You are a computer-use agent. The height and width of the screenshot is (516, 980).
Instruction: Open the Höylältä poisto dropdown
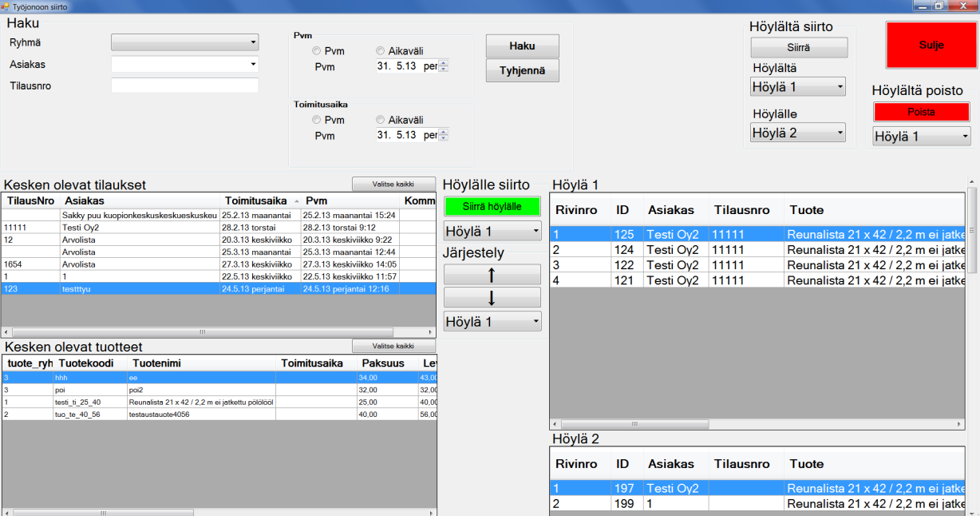(x=922, y=136)
